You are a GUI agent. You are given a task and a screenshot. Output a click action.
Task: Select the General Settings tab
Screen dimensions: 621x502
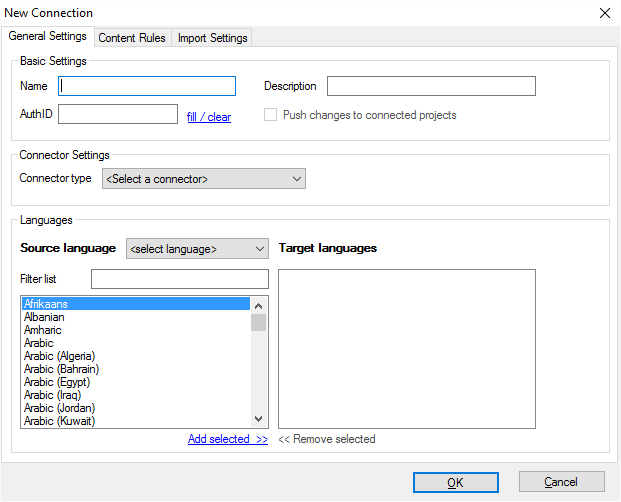pos(48,37)
